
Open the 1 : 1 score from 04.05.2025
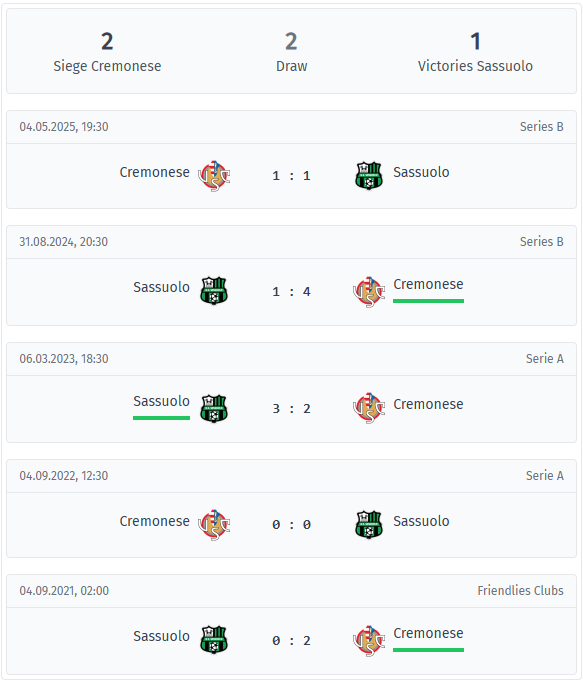[x=292, y=176]
